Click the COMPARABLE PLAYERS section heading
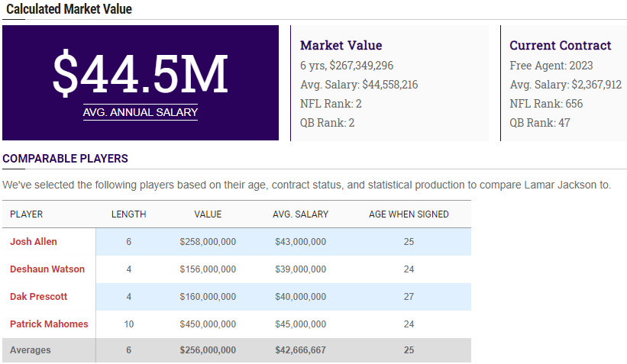The height and width of the screenshot is (364, 627). [x=65, y=159]
